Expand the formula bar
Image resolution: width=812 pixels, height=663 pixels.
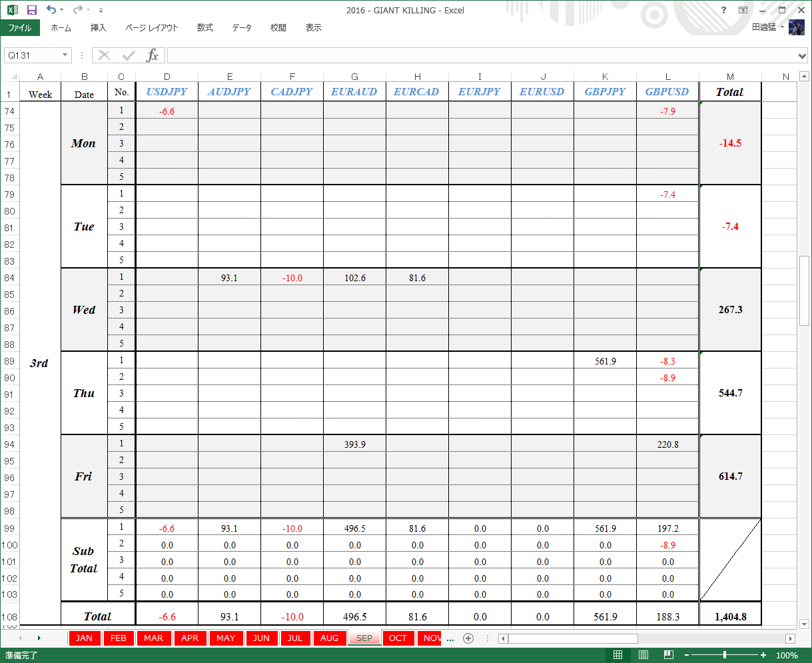(x=802, y=55)
